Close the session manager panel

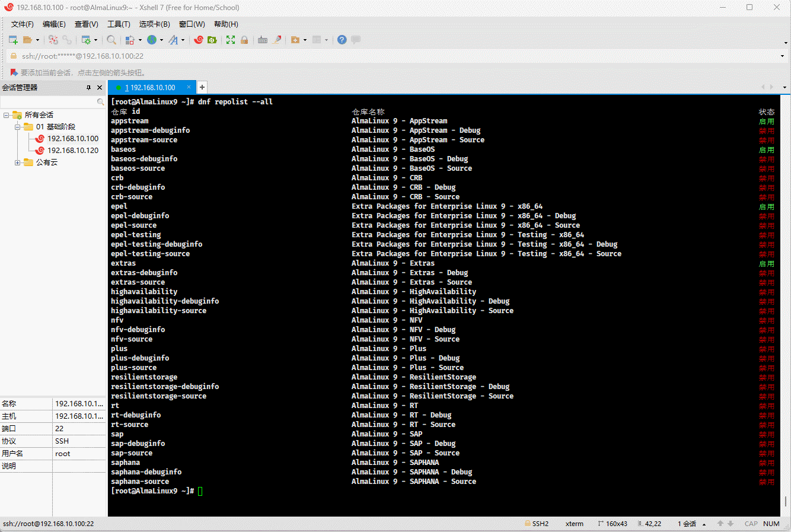pos(100,87)
